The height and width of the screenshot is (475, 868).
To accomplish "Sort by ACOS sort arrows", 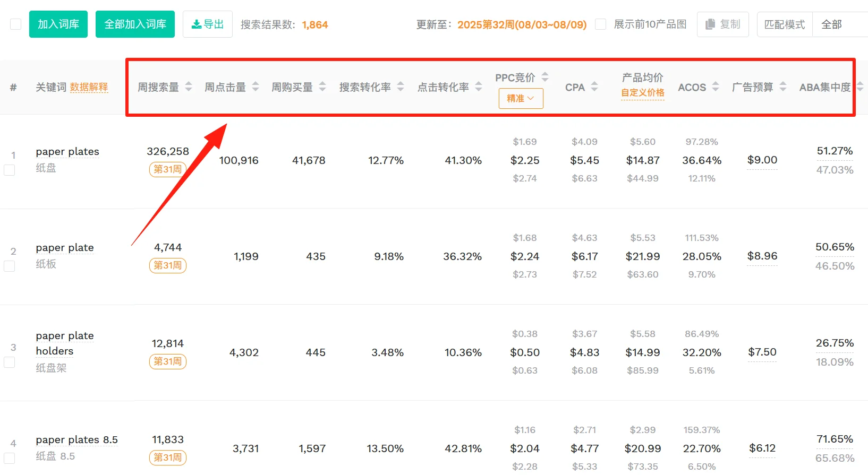I will point(716,87).
